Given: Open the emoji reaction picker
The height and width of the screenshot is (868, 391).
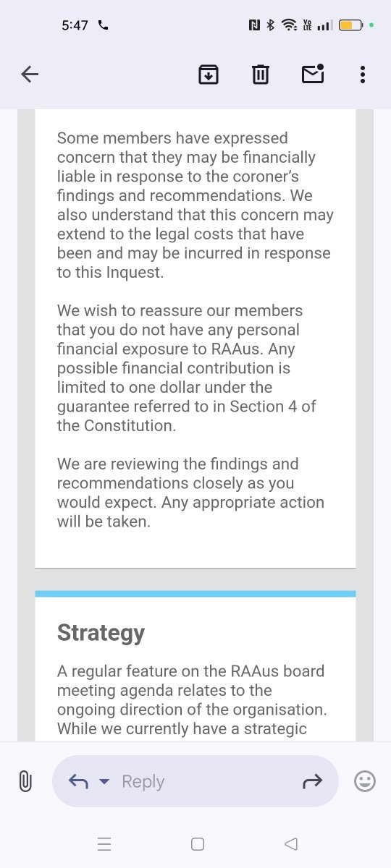Looking at the screenshot, I should [365, 781].
